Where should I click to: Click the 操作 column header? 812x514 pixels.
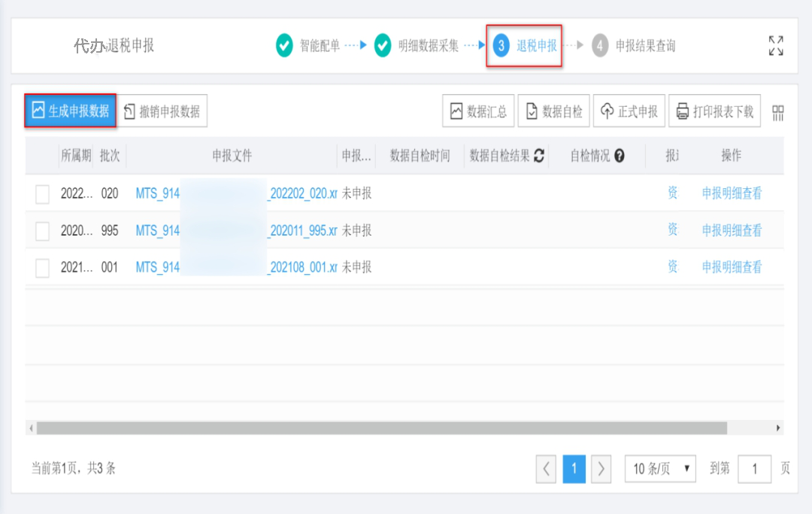pos(732,155)
